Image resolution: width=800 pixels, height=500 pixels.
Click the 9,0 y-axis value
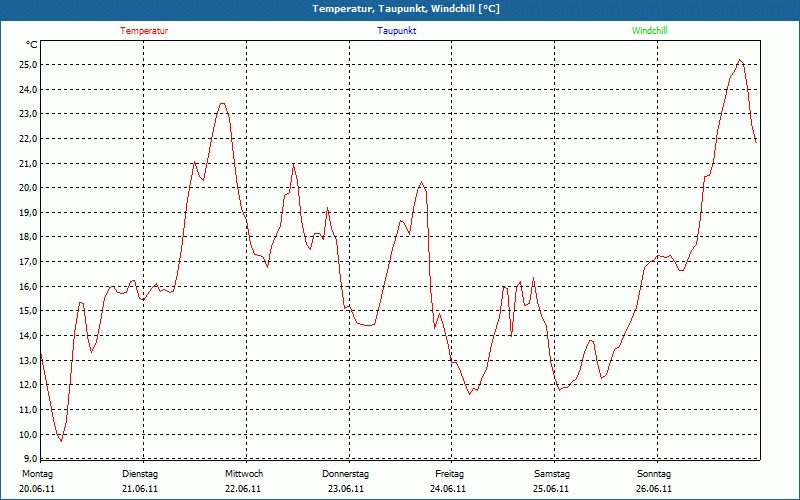point(30,458)
